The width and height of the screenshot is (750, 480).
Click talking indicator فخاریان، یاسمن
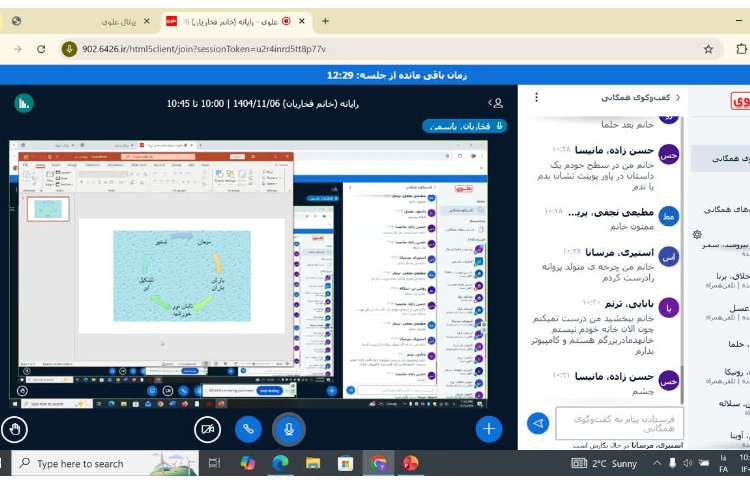pyautogui.click(x=464, y=126)
